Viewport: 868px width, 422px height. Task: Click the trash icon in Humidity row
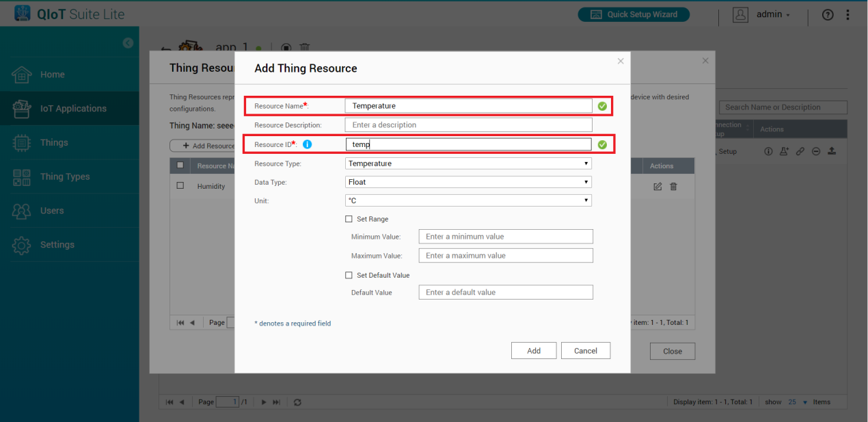[x=673, y=186]
